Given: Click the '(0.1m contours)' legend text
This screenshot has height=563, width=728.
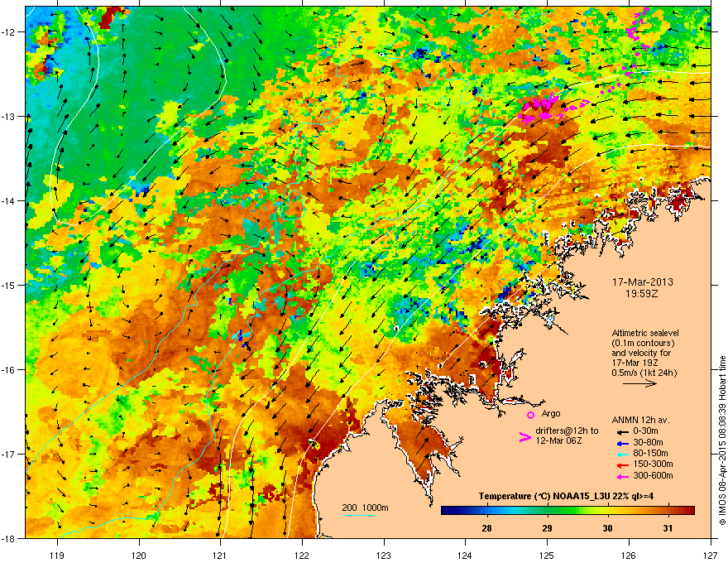Looking at the screenshot, I should click(643, 344).
